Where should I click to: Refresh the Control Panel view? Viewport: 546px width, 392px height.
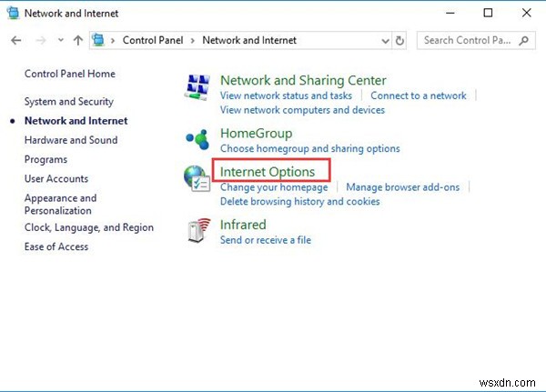399,41
